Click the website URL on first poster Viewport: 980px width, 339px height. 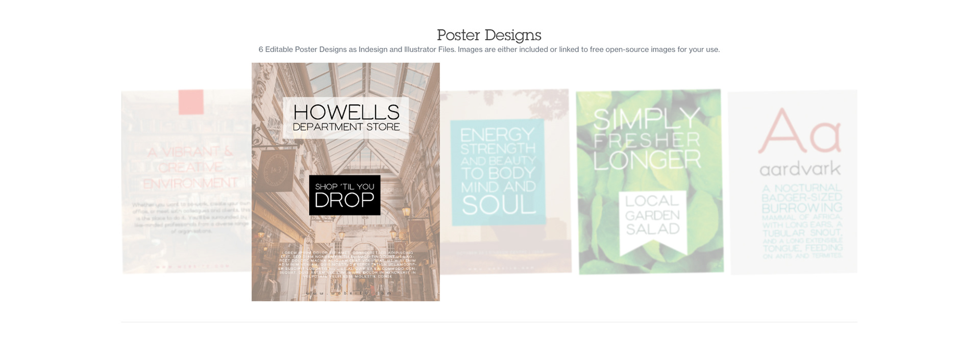tap(193, 266)
